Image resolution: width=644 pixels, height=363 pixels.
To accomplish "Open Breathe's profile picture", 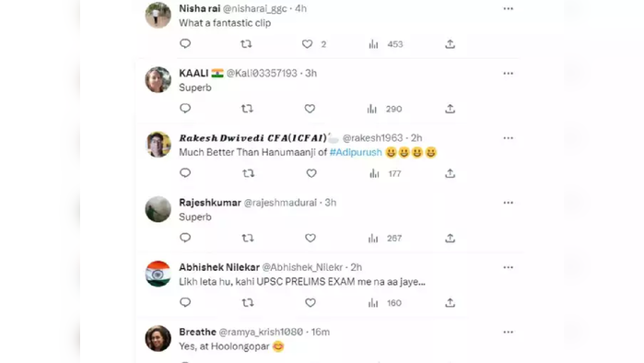I will click(x=158, y=338).
